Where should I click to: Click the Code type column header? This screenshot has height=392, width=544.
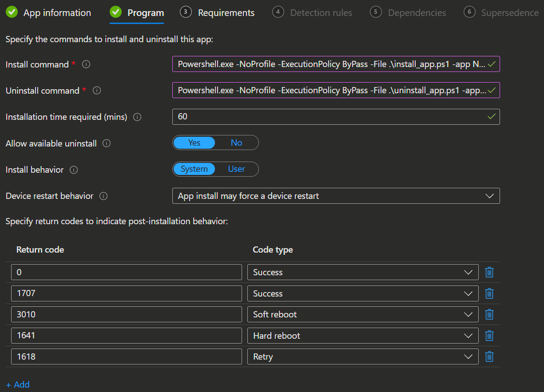(x=273, y=249)
